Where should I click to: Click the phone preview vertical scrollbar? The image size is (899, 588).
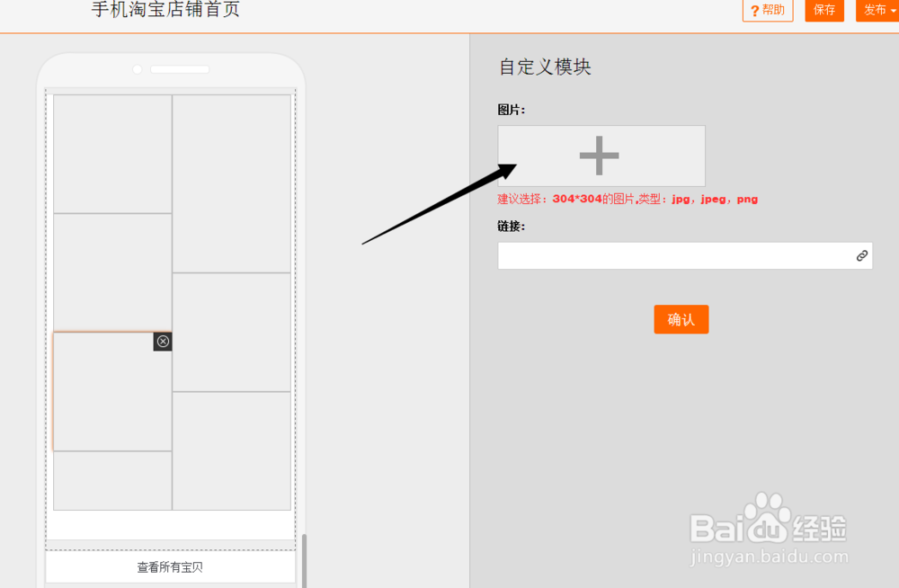click(x=305, y=560)
